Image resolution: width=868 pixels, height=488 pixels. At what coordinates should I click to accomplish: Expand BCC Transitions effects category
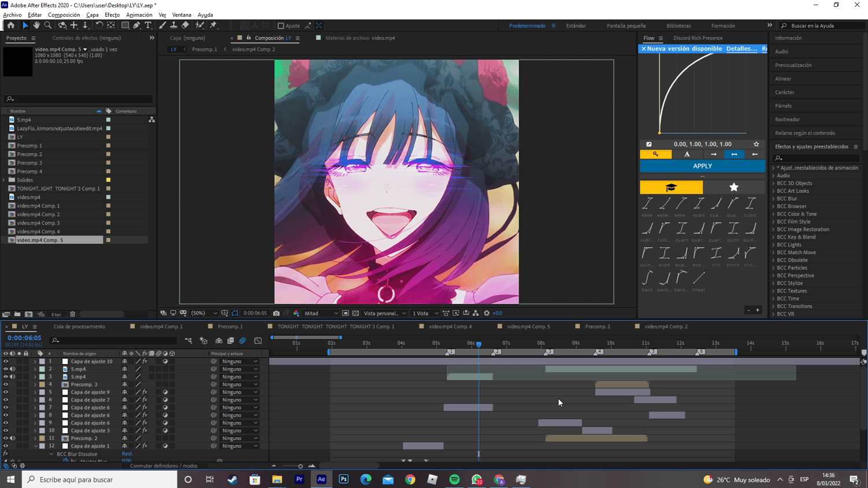coord(774,306)
